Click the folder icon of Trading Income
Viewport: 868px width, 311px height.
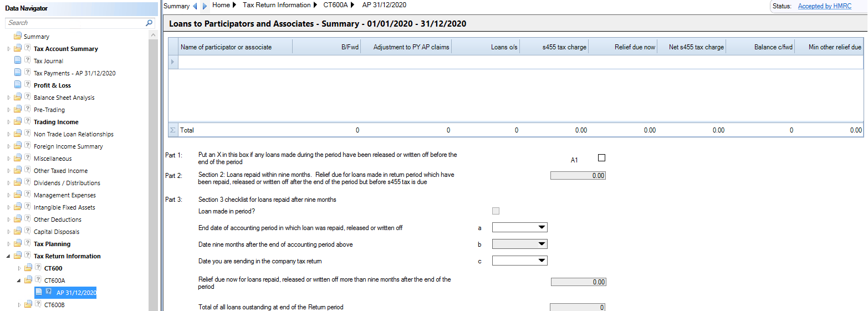18,122
